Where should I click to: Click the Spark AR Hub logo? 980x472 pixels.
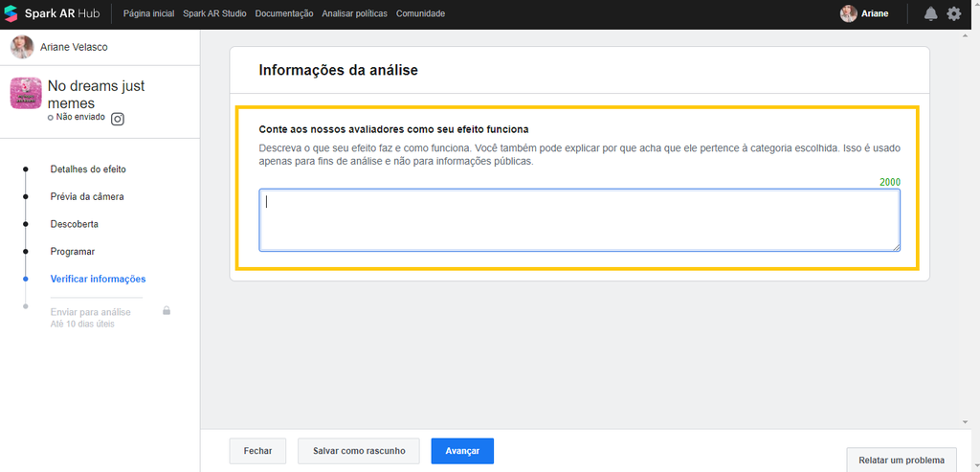pos(52,13)
